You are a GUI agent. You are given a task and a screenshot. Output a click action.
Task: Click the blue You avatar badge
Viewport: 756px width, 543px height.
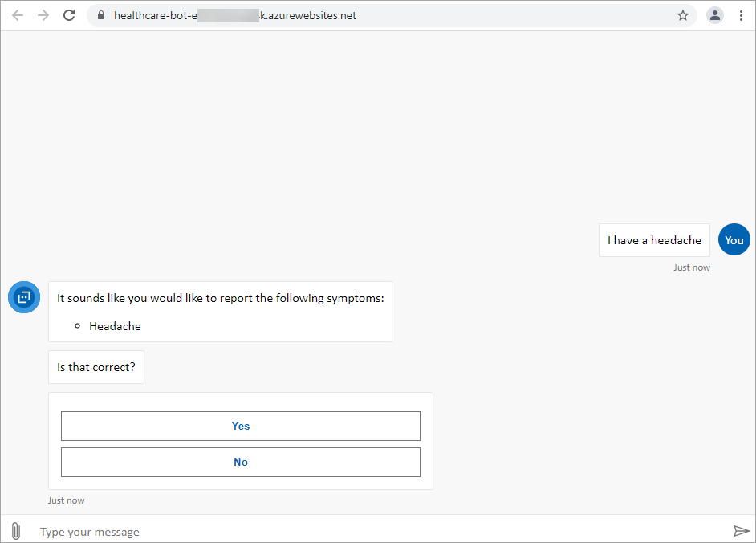click(x=734, y=239)
